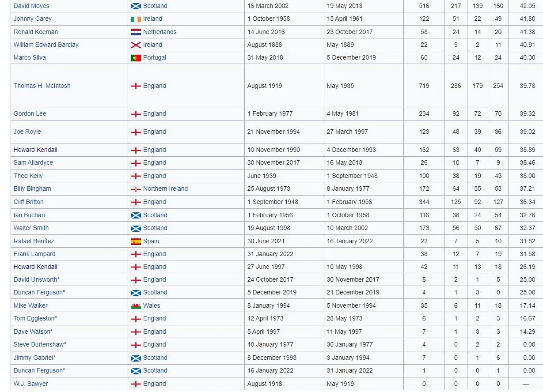The width and height of the screenshot is (543, 392).
Task: Click the Netherlands flag icon
Action: (136, 32)
